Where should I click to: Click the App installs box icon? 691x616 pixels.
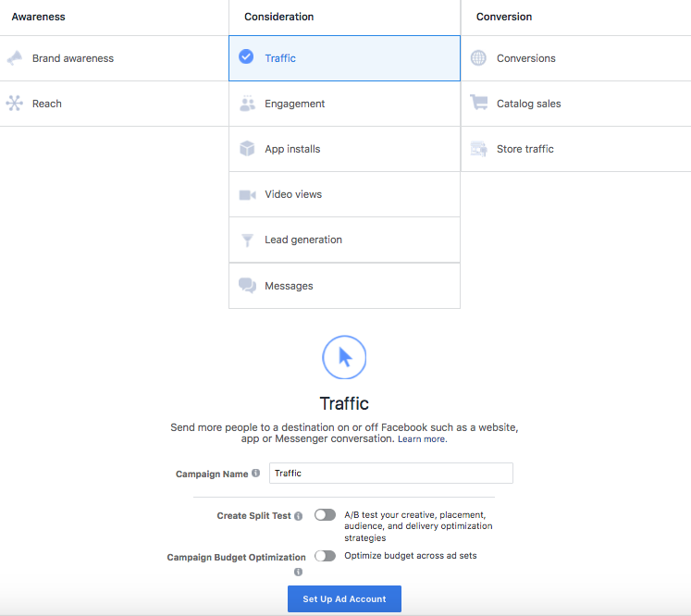coord(247,149)
